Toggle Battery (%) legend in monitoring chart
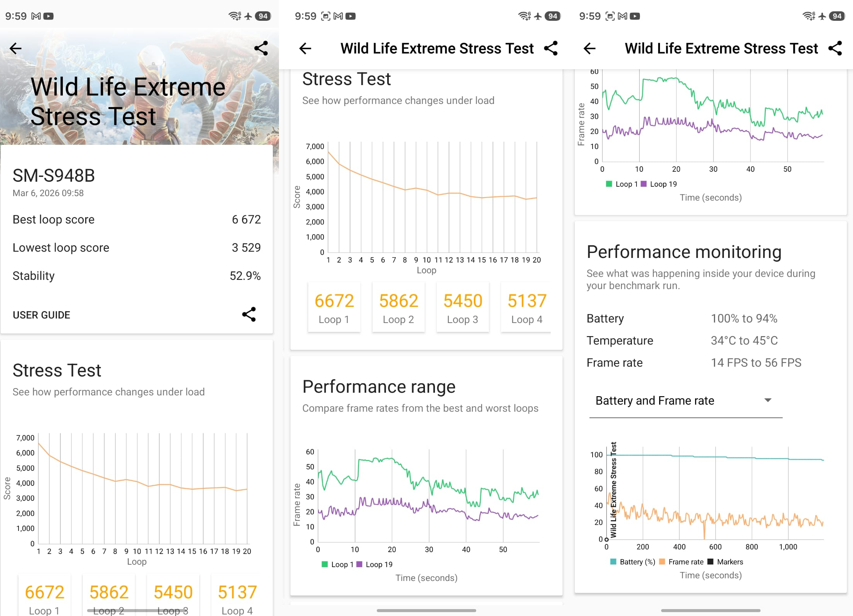853x616 pixels. (x=633, y=562)
